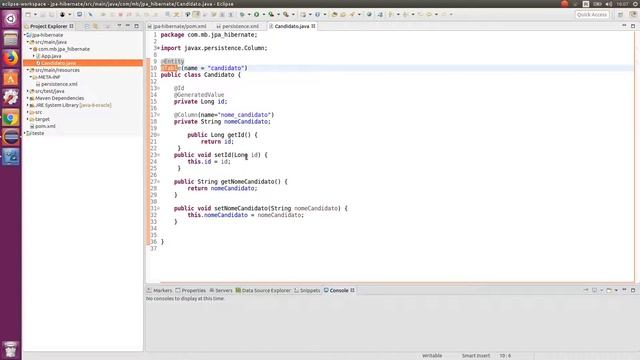Image resolution: width=640 pixels, height=360 pixels.
Task: Open the Data Source Explorer tab
Action: click(x=263, y=290)
